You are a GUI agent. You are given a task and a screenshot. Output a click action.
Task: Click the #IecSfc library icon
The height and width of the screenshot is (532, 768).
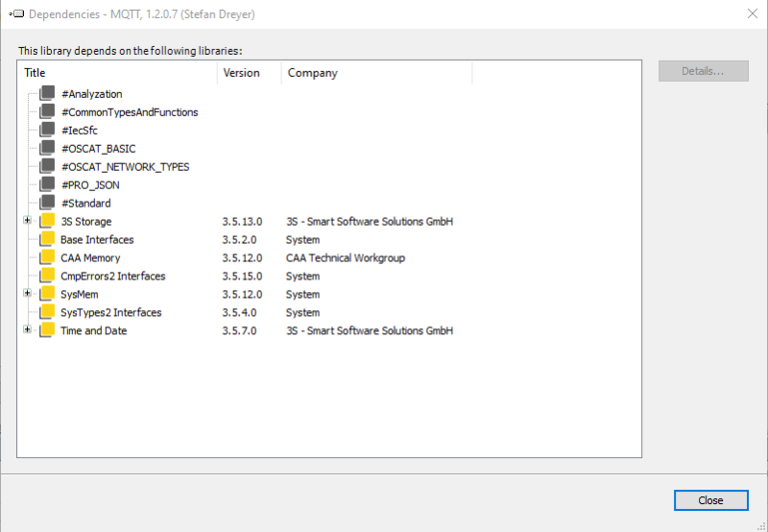47,130
